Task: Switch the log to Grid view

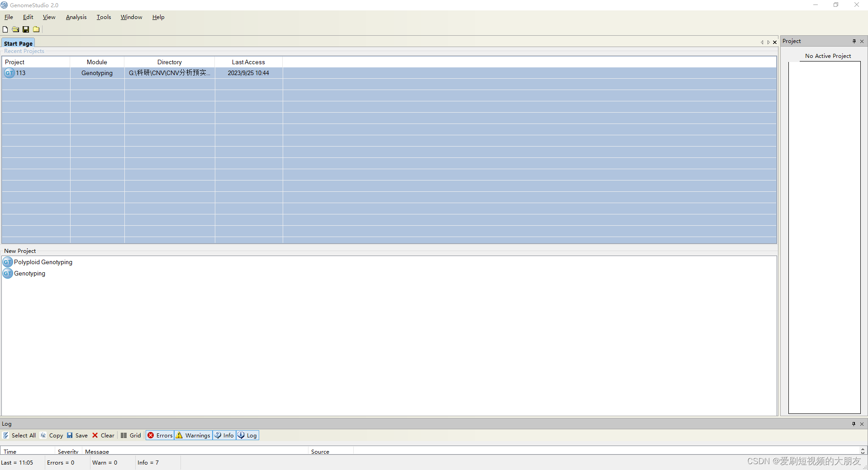Action: (x=131, y=435)
